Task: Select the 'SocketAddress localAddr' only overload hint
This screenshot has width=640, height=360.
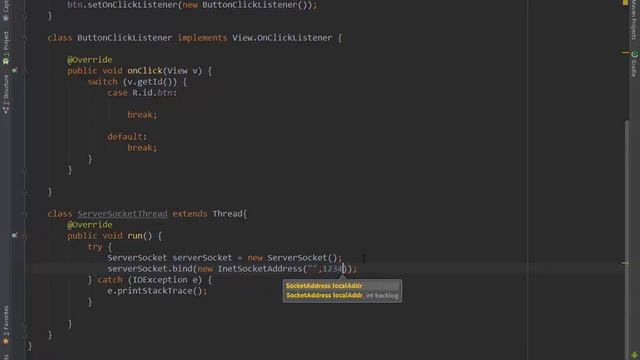Action: [x=324, y=286]
